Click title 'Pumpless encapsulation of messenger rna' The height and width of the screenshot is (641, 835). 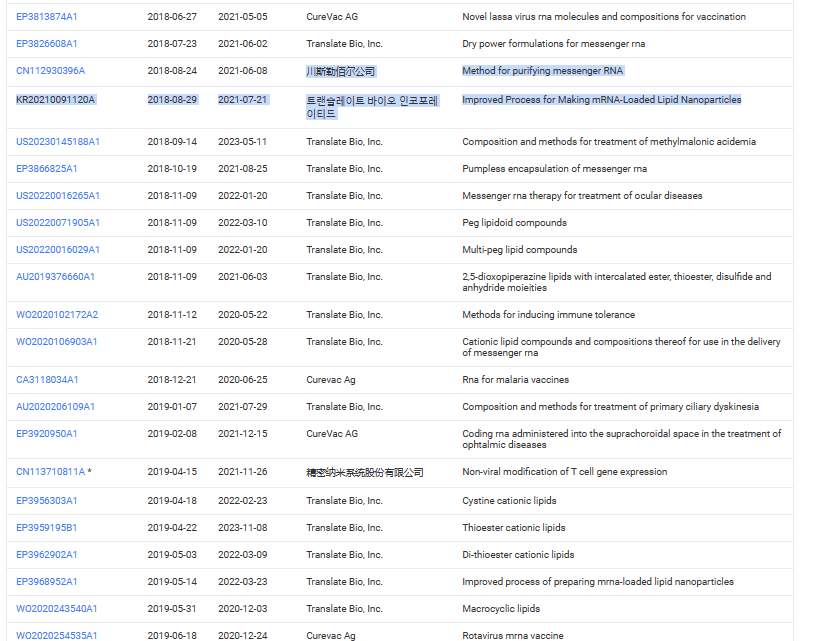click(x=554, y=169)
